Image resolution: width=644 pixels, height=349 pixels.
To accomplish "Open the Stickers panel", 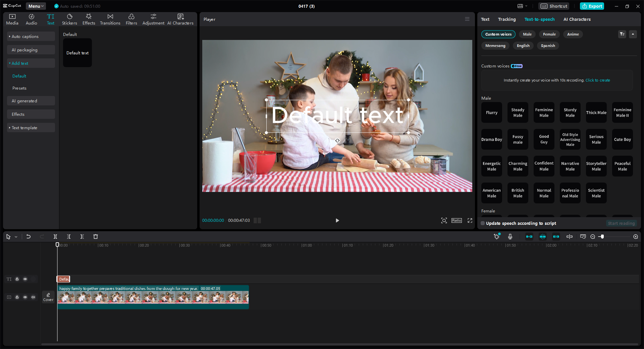I will tap(69, 19).
